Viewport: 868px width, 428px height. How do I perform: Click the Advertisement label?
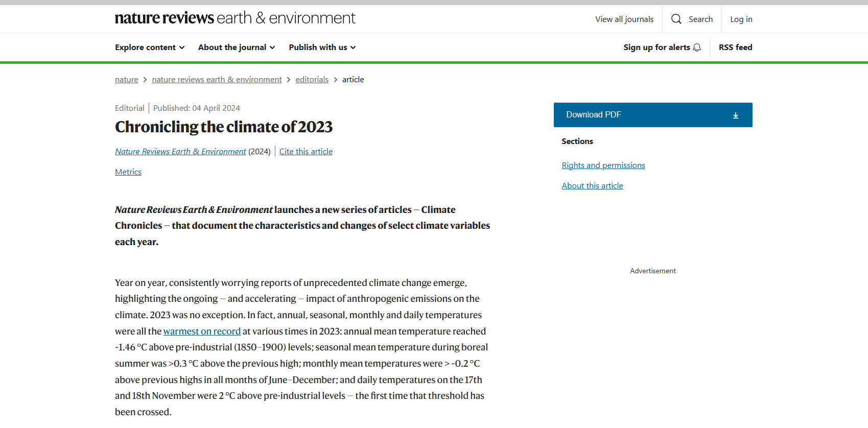tap(653, 271)
